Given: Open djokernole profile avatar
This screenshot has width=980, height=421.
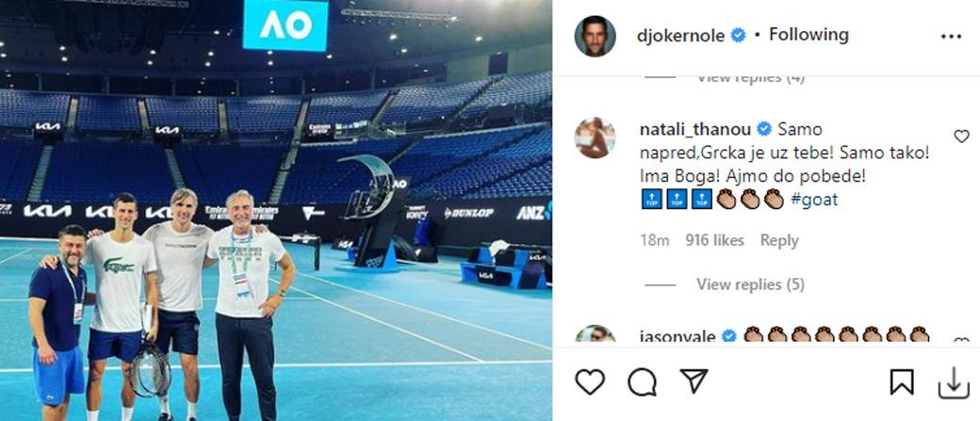Looking at the screenshot, I should [x=595, y=36].
